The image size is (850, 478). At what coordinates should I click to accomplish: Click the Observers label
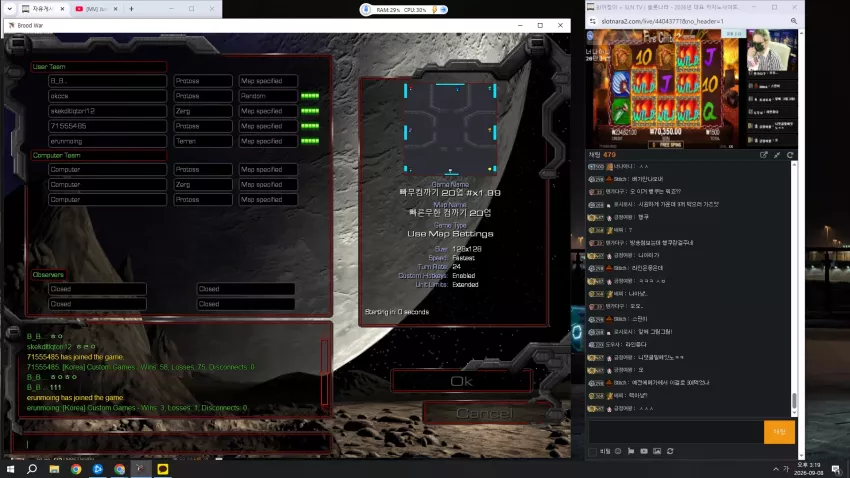coord(48,275)
